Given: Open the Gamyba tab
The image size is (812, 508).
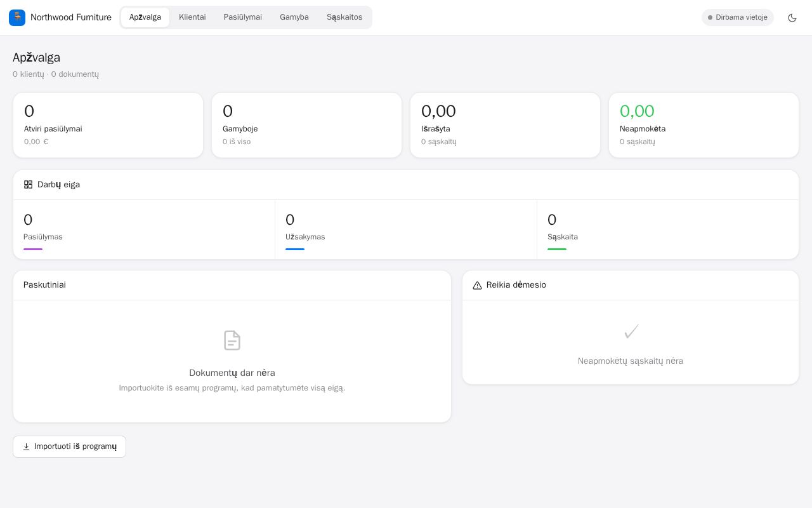Looking at the screenshot, I should point(294,17).
